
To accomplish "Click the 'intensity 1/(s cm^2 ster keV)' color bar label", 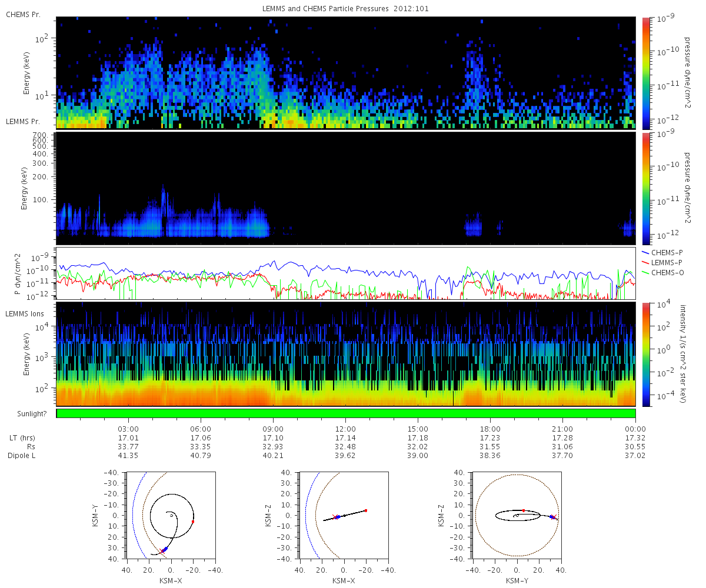I will pyautogui.click(x=683, y=354).
